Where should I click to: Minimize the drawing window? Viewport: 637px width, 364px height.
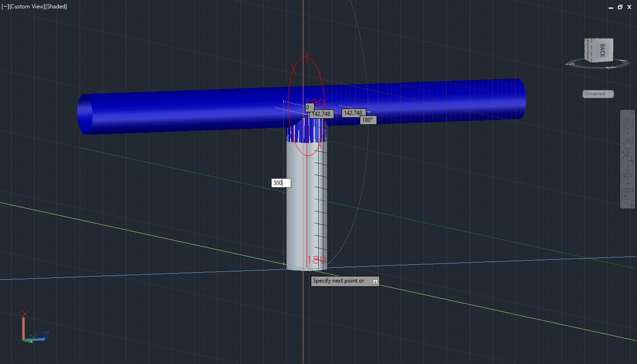[x=611, y=7]
